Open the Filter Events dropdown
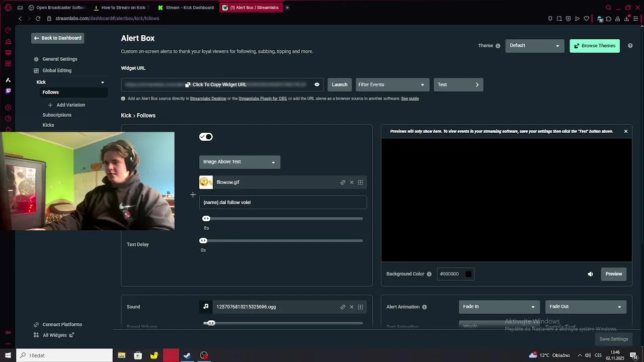The width and height of the screenshot is (644, 362). click(x=392, y=85)
